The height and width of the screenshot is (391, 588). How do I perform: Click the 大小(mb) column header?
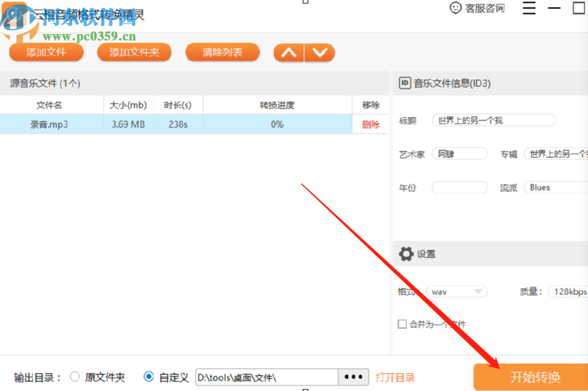[x=128, y=105]
